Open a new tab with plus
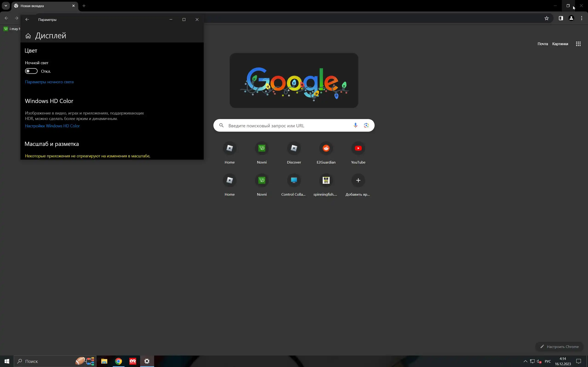This screenshot has height=367, width=588. pos(84,6)
